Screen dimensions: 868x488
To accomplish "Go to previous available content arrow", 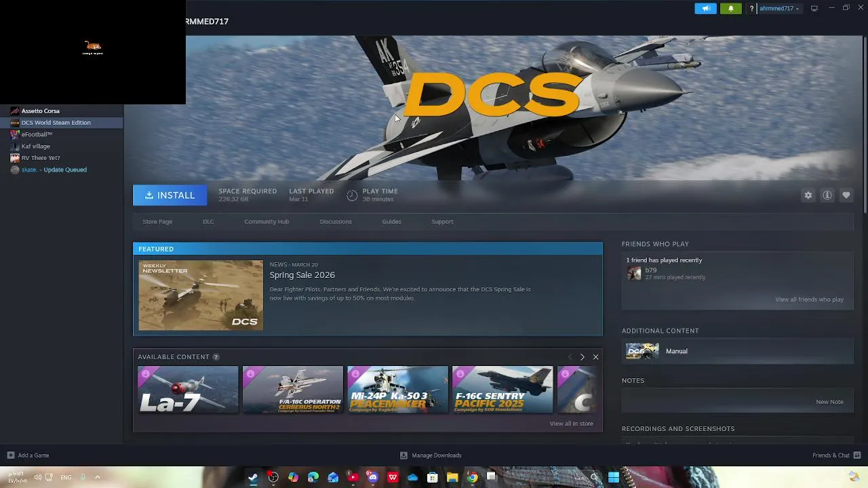I will (570, 357).
